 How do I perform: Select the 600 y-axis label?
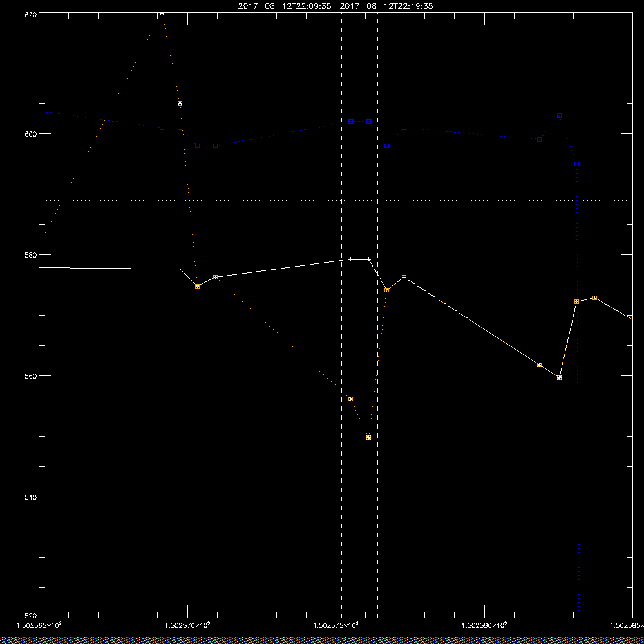[x=31, y=134]
